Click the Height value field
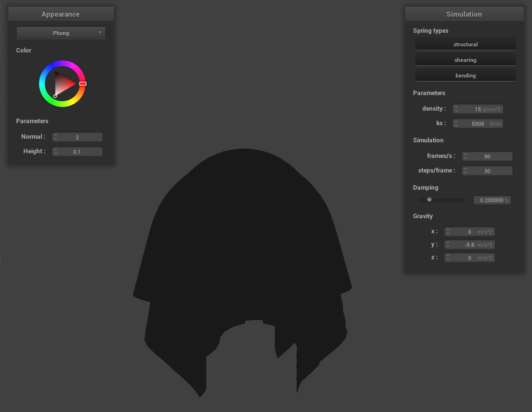Viewport: 532px width, 412px height. pyautogui.click(x=77, y=152)
